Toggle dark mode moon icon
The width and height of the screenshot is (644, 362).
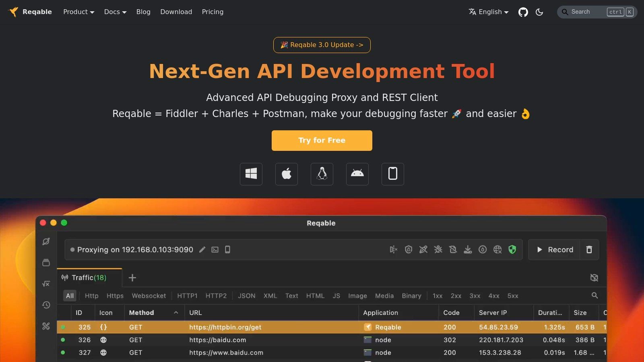coord(539,12)
